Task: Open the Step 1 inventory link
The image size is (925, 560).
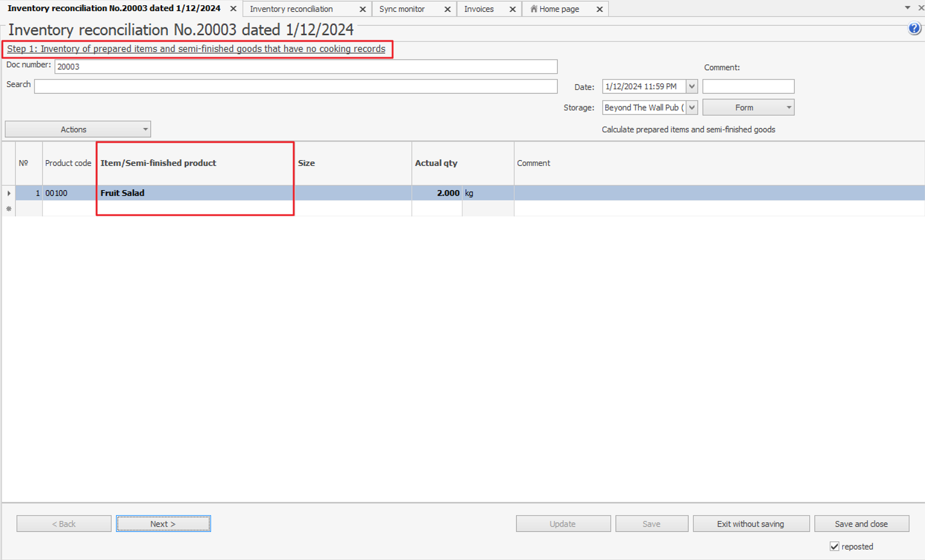Action: (196, 49)
